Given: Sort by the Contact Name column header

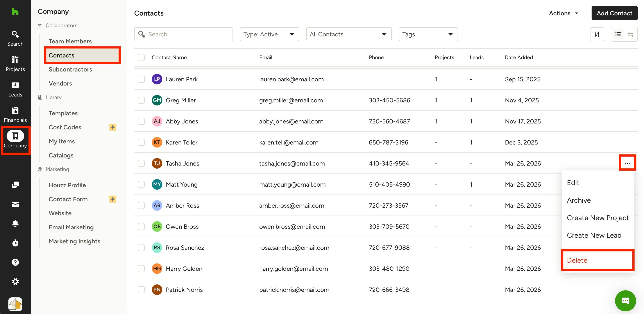Looking at the screenshot, I should point(169,57).
